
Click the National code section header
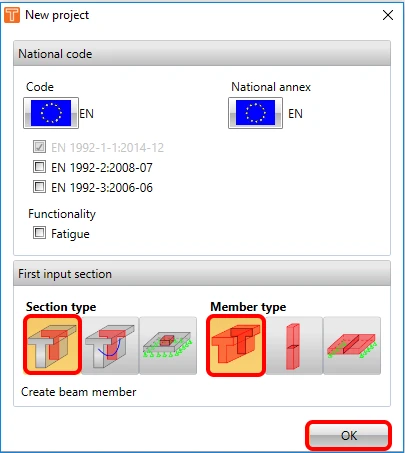point(202,53)
